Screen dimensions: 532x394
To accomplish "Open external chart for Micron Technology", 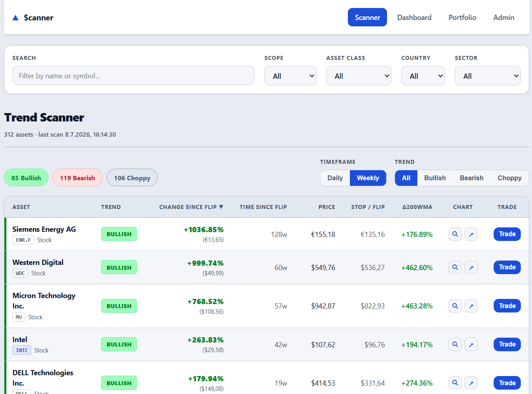I will pos(471,306).
